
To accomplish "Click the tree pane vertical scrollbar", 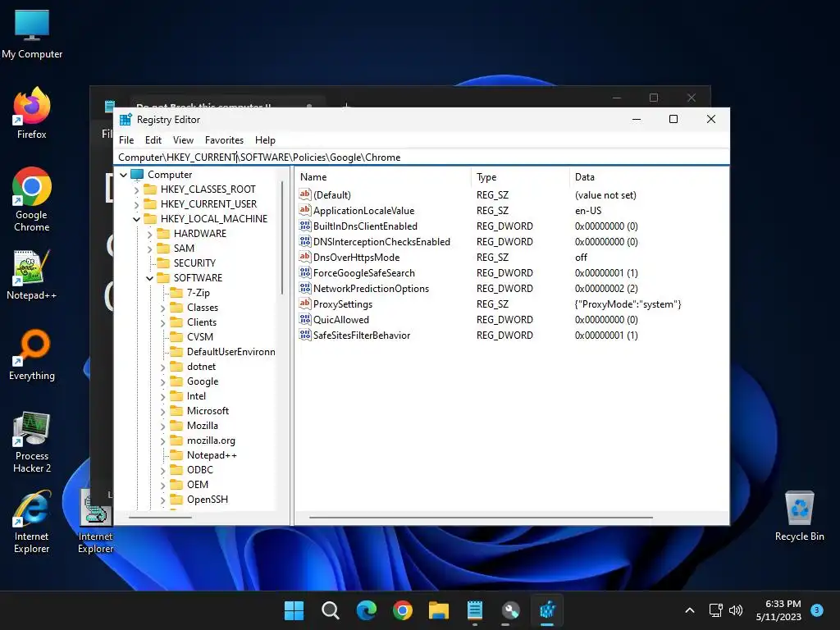I will click(282, 237).
